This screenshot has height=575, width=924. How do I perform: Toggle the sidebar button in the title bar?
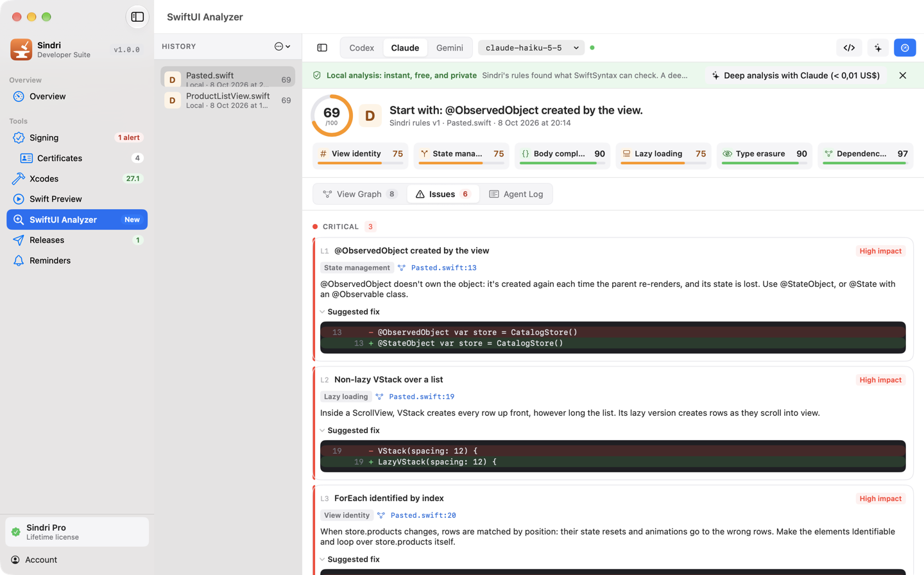pyautogui.click(x=137, y=17)
